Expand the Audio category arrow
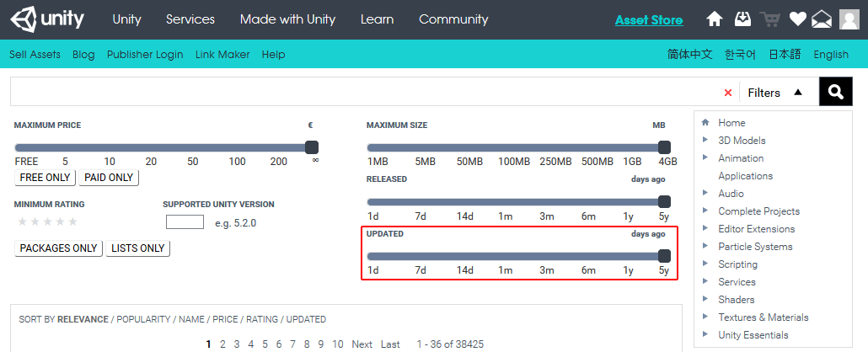 point(705,193)
